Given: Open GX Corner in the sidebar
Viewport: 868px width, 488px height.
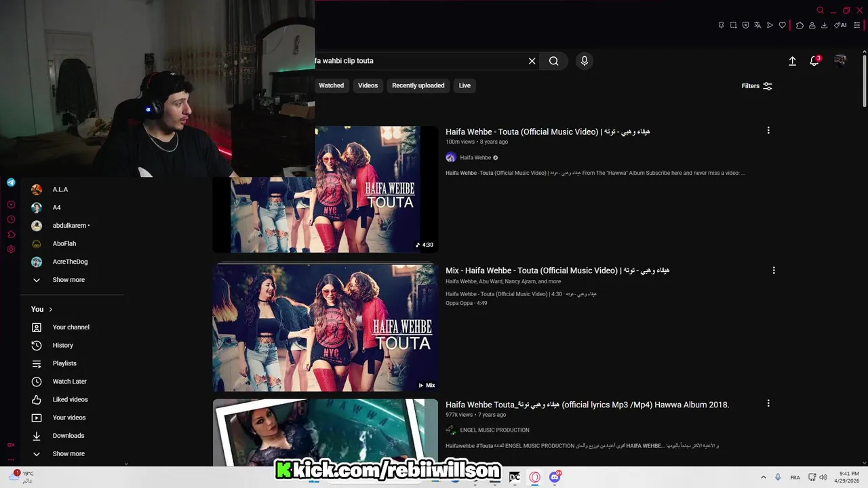Looking at the screenshot, I should [x=11, y=445].
